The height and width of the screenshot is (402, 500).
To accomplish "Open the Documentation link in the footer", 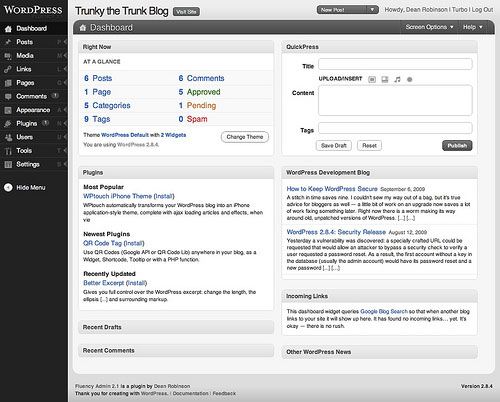I will pos(190,394).
